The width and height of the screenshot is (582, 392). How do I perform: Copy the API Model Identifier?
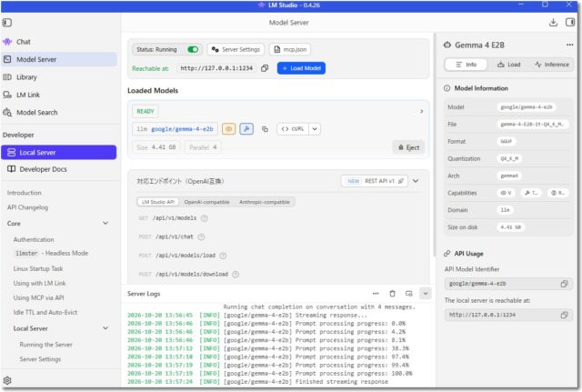[x=564, y=284]
